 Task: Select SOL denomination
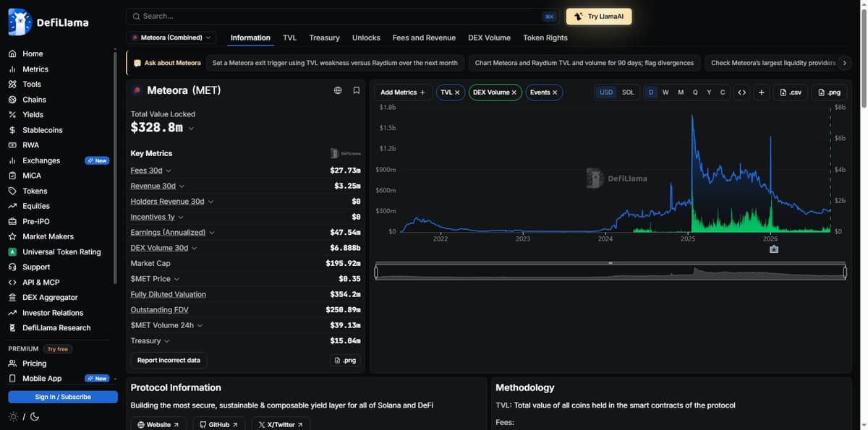coord(628,93)
